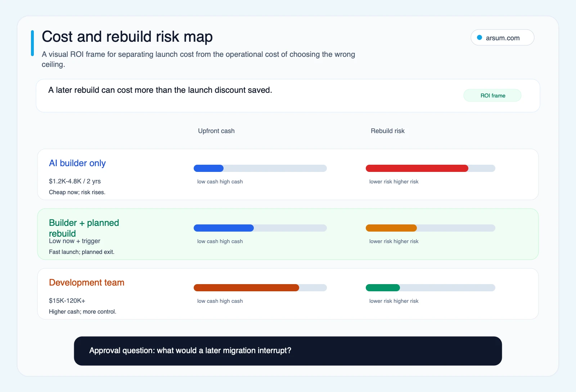Image resolution: width=576 pixels, height=392 pixels.
Task: Click the 'Fast launch; planned exit.' note
Action: tap(82, 252)
